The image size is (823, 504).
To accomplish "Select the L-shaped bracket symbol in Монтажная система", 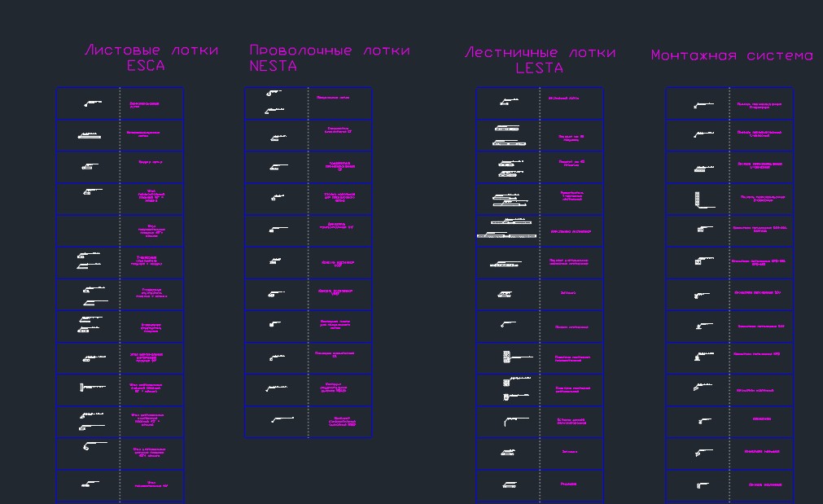I will pyautogui.click(x=704, y=200).
